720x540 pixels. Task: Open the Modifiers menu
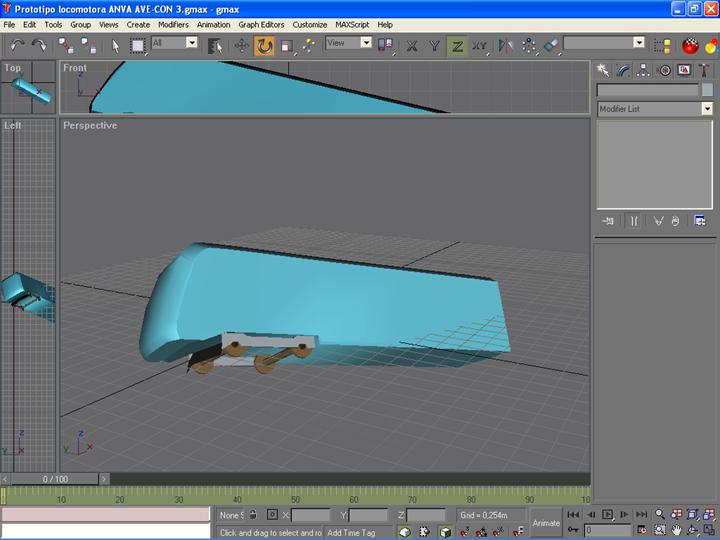tap(173, 24)
